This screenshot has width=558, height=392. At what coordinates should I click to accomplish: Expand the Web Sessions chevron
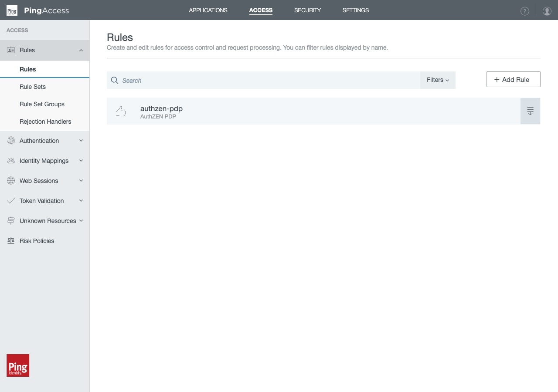(x=81, y=181)
